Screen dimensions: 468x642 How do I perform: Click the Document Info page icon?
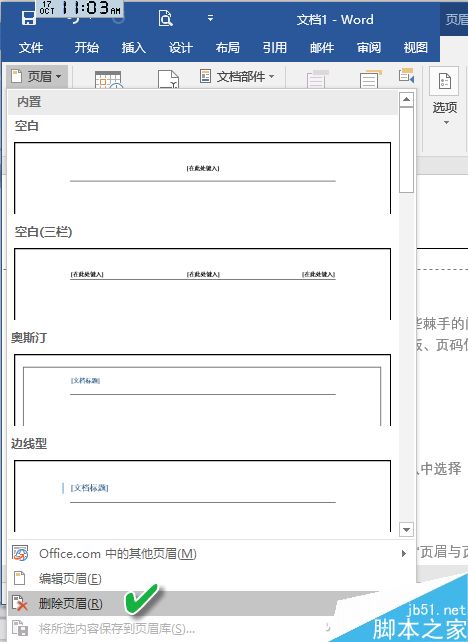[168, 79]
